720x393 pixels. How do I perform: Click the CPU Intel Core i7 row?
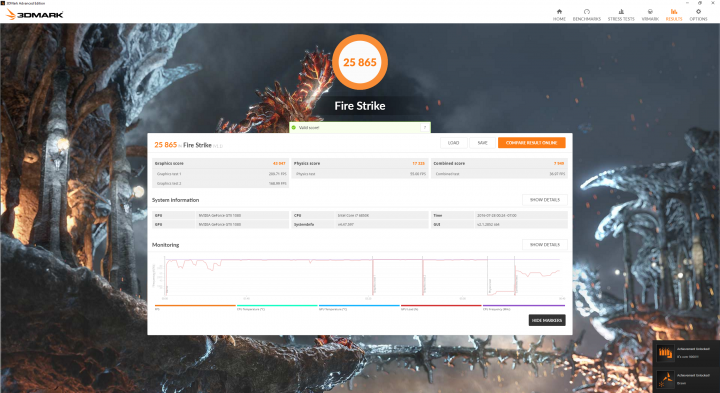point(360,215)
